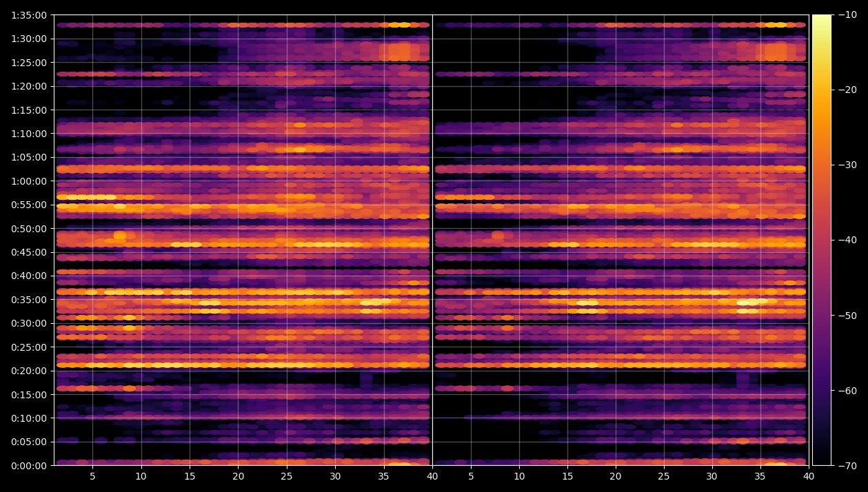Click x-axis label 20 of the left heatmap
This screenshot has height=492, width=868.
(x=238, y=476)
